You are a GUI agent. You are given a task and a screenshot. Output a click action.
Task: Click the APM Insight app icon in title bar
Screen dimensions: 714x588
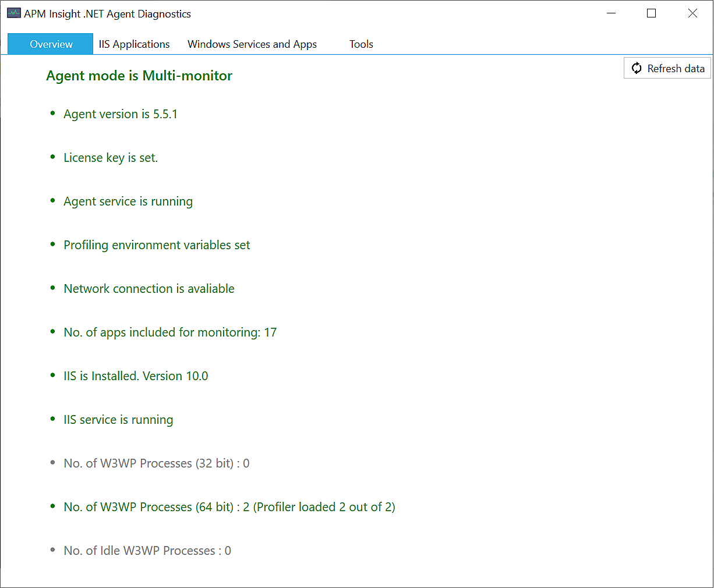click(13, 12)
